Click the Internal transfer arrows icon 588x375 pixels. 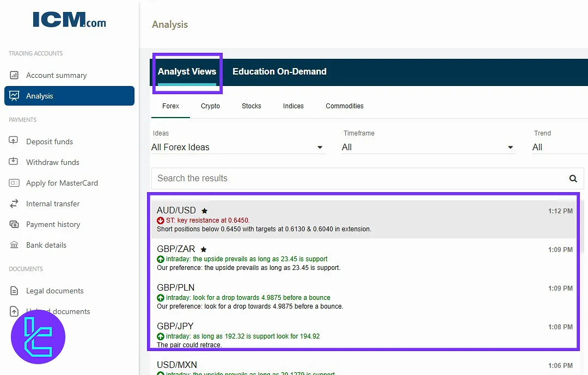14,204
